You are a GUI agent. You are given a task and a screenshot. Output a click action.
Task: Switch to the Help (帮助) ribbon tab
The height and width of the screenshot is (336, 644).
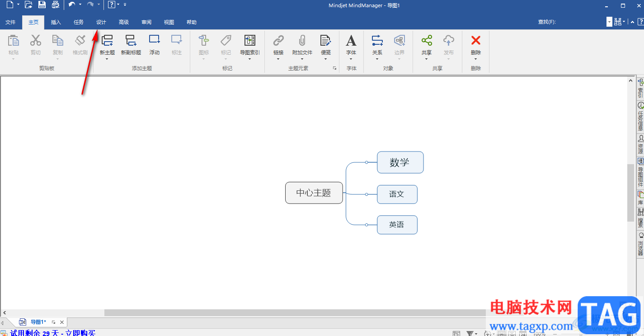tap(192, 22)
